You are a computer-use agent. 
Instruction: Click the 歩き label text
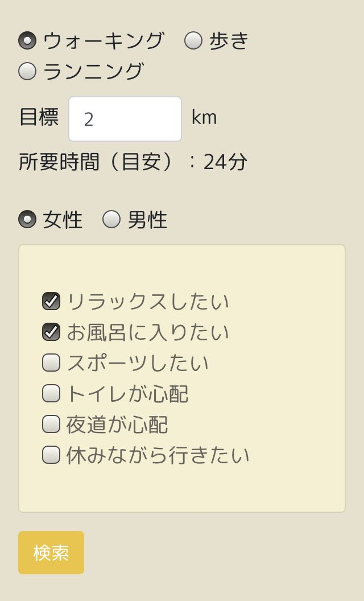[229, 40]
